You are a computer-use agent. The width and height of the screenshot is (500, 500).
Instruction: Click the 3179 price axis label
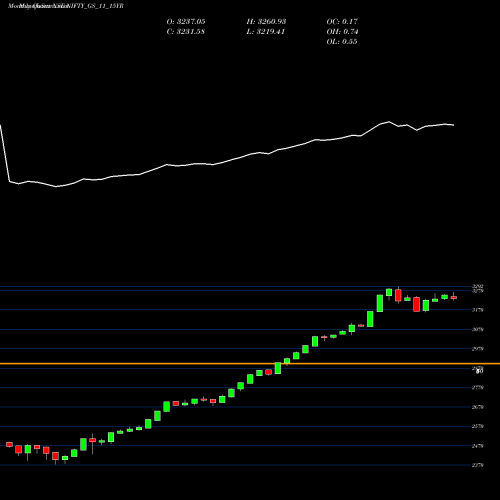coord(477,310)
